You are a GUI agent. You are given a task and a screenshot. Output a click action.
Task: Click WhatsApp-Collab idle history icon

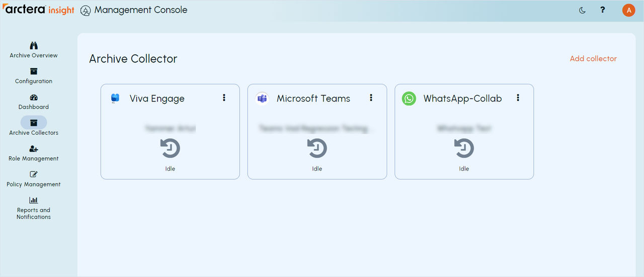coord(464,148)
